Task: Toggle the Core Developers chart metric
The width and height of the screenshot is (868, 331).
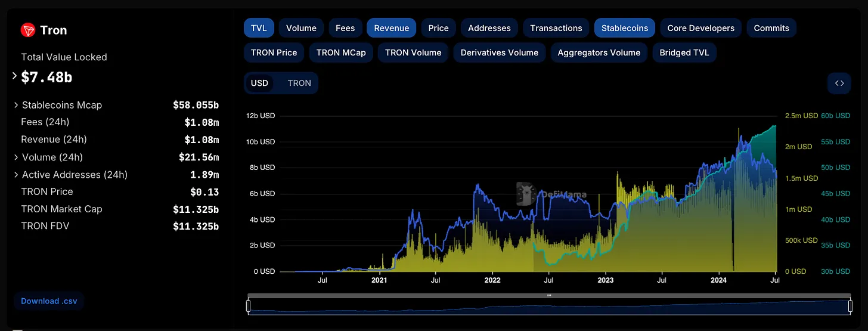Action: tap(701, 28)
